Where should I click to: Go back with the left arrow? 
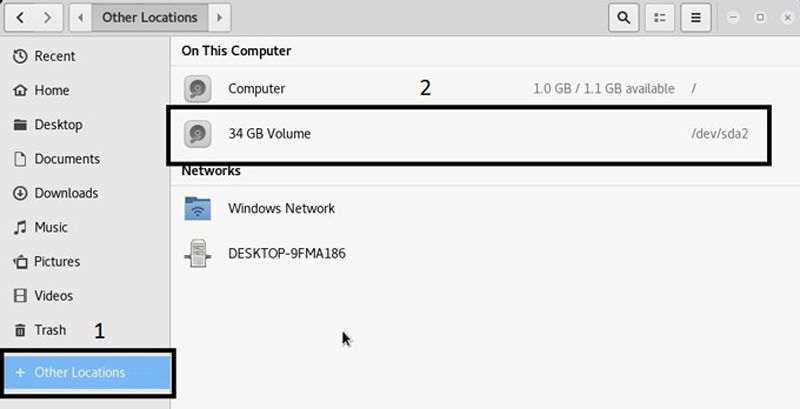[20, 17]
